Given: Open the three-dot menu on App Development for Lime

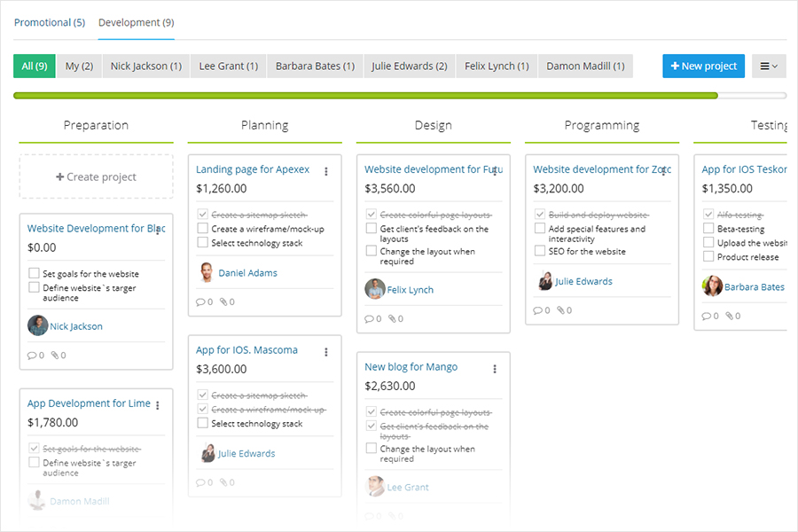Looking at the screenshot, I should point(157,404).
